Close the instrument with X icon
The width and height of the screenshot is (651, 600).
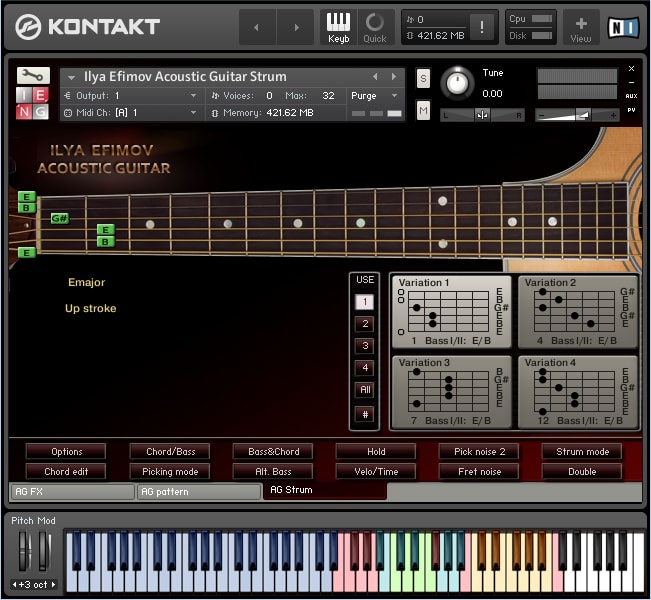click(631, 69)
